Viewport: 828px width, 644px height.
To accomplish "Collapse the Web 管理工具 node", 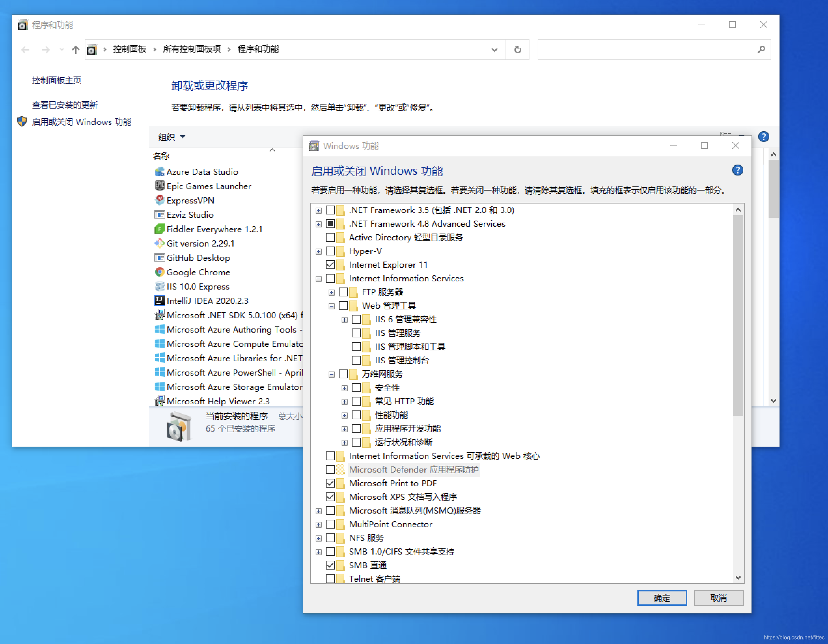I will coord(331,306).
